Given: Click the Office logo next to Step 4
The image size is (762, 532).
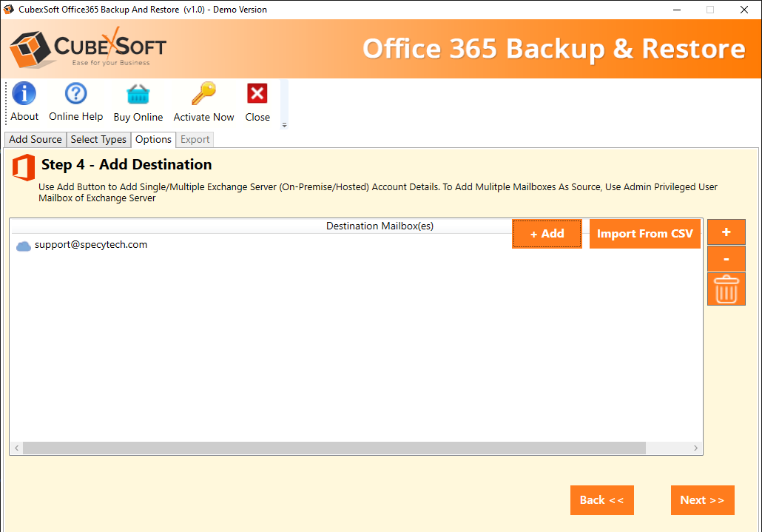Looking at the screenshot, I should click(24, 167).
